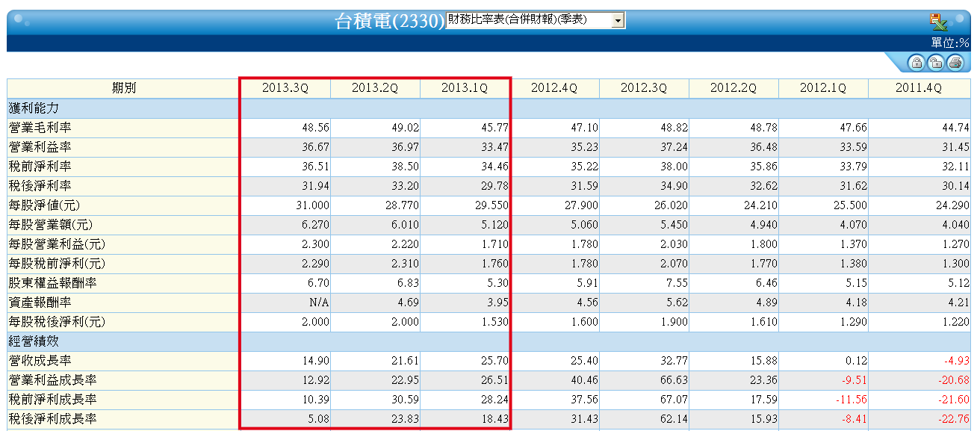Click the red -22.76 value

[952, 419]
